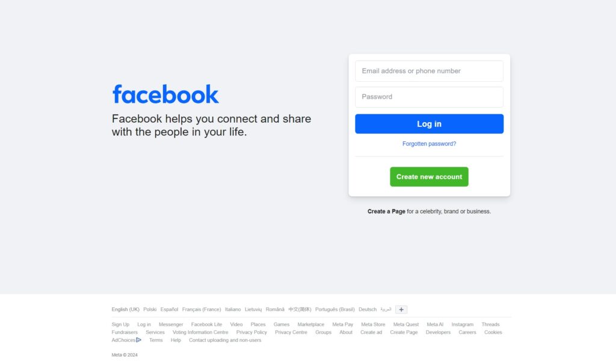Screen dimensions: 616x364
Task: Choose Deutsch in the language list
Action: tap(368, 309)
